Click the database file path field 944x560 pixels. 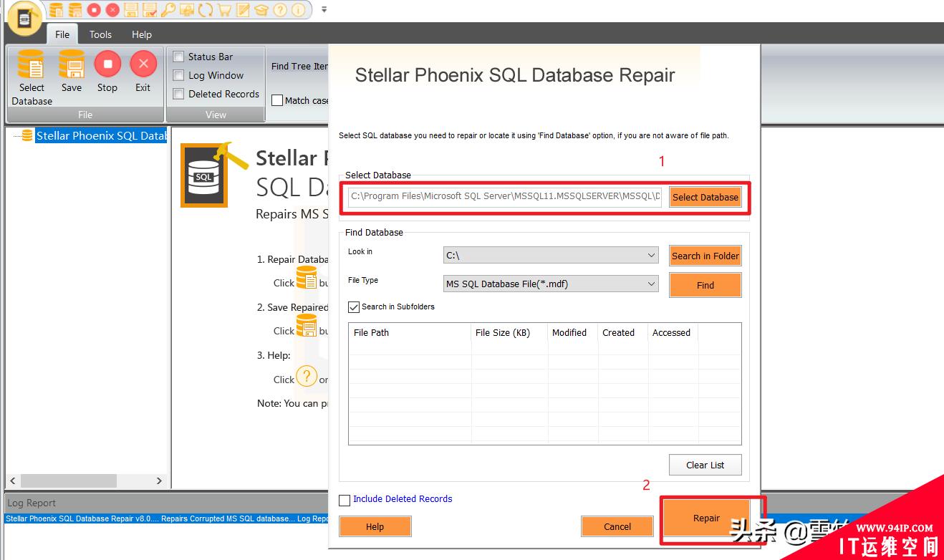coord(505,196)
